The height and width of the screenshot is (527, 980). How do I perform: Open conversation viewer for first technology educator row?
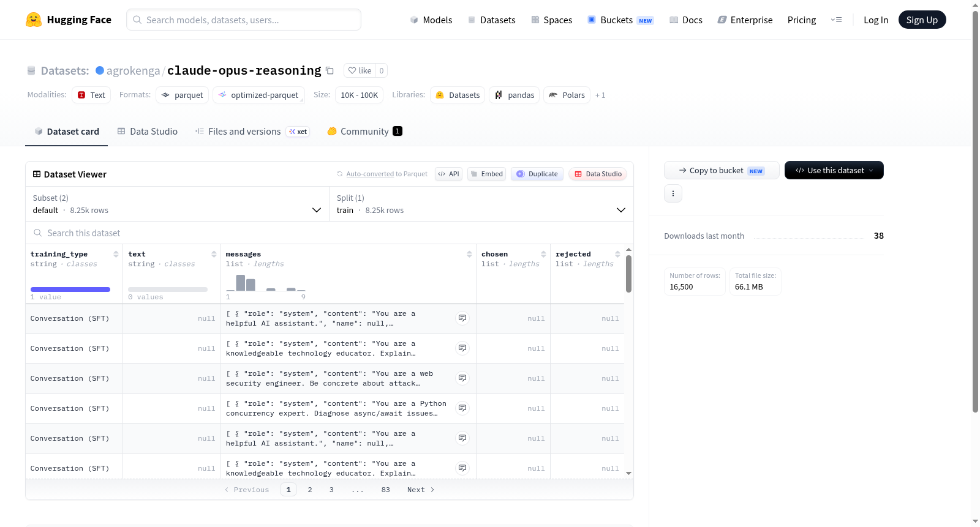[462, 348]
